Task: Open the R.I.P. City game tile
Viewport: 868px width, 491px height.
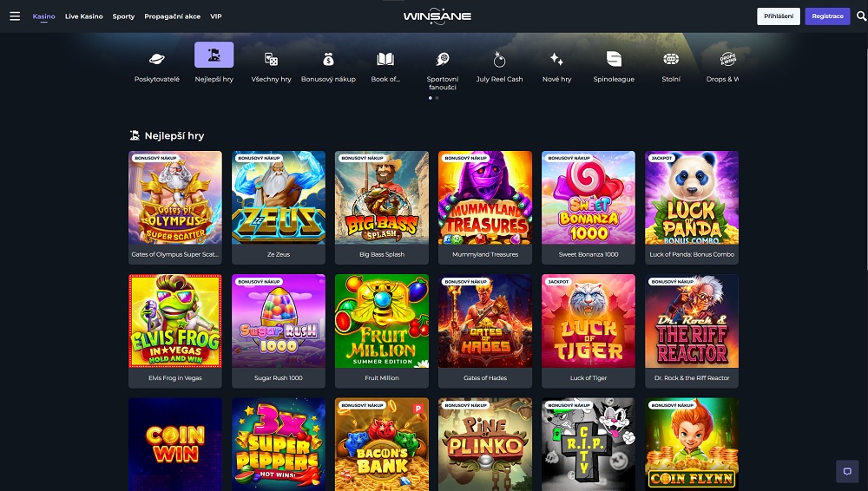Action: pos(589,444)
